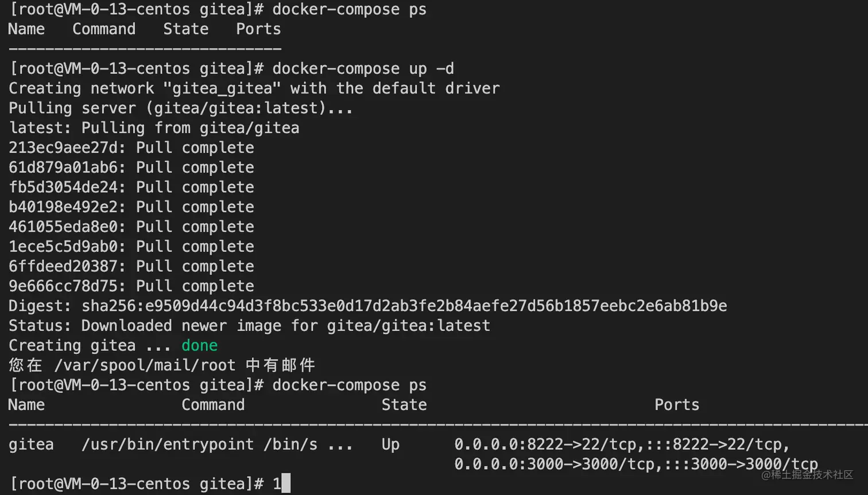Click the 'Pulling server (gitea/gitea:latest)...' line

pyautogui.click(x=181, y=108)
